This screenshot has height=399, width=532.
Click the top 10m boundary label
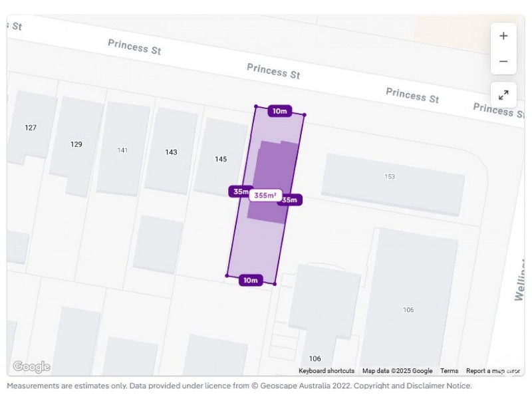tap(279, 111)
